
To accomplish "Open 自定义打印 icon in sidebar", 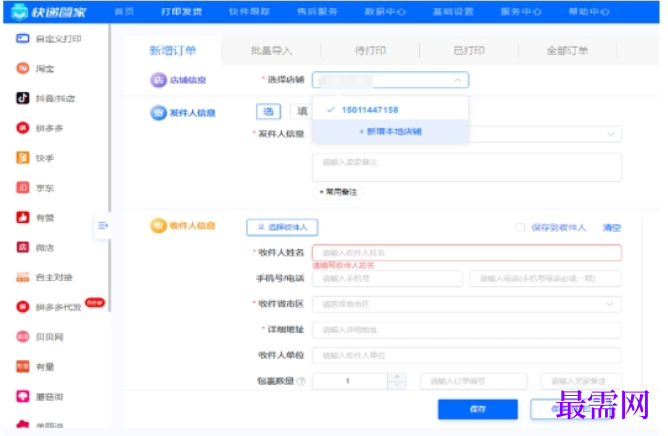I will [x=23, y=39].
